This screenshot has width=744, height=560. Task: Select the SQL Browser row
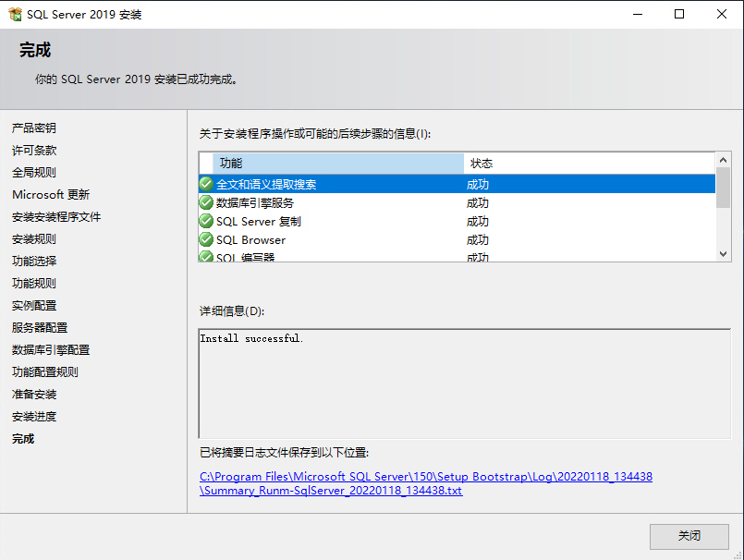click(457, 239)
